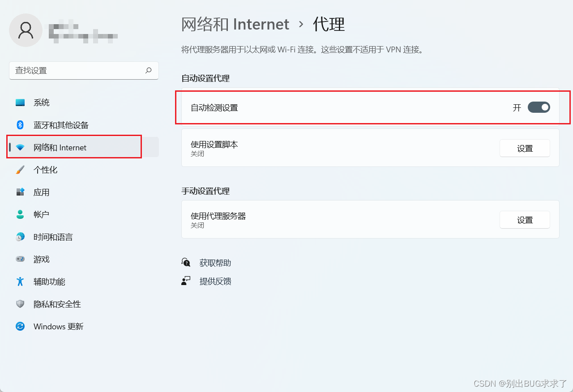
Task: Click the 使用代理服务器 label
Action: tap(218, 216)
